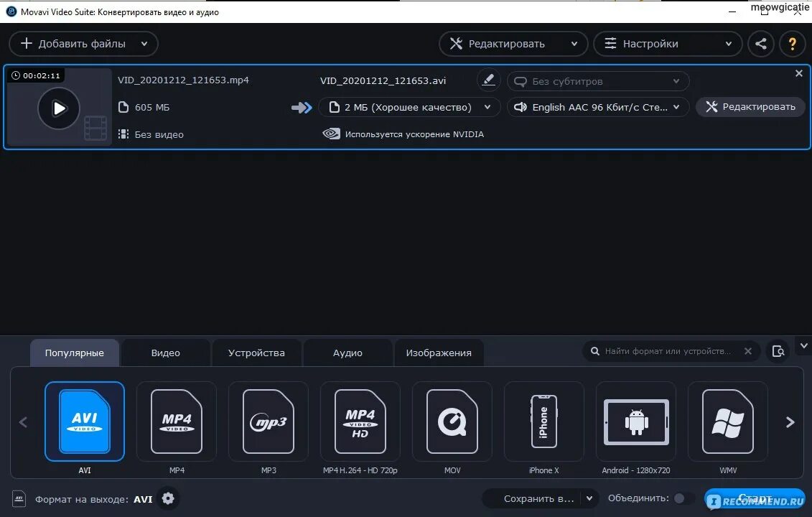Select the AVI format icon
The image size is (812, 517).
click(x=85, y=421)
